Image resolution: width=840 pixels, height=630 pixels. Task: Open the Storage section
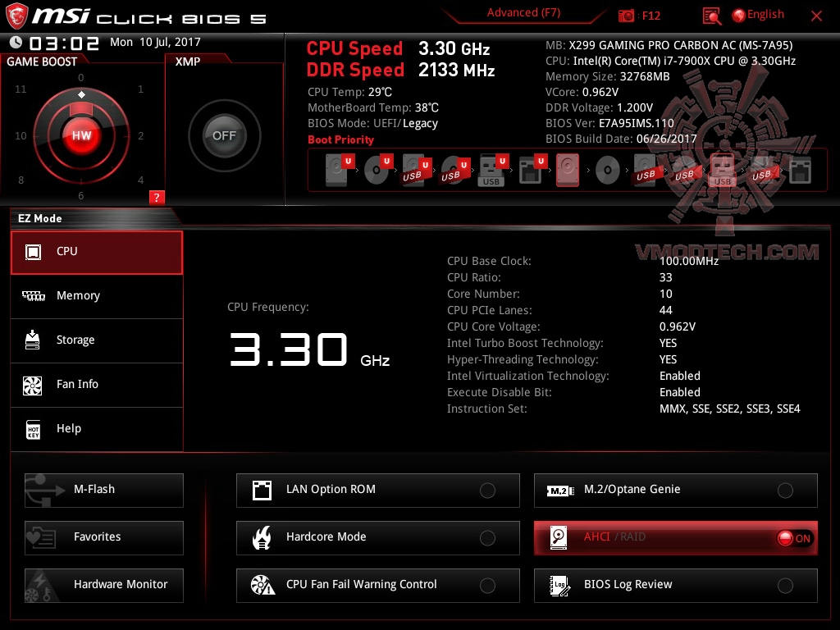tap(97, 340)
